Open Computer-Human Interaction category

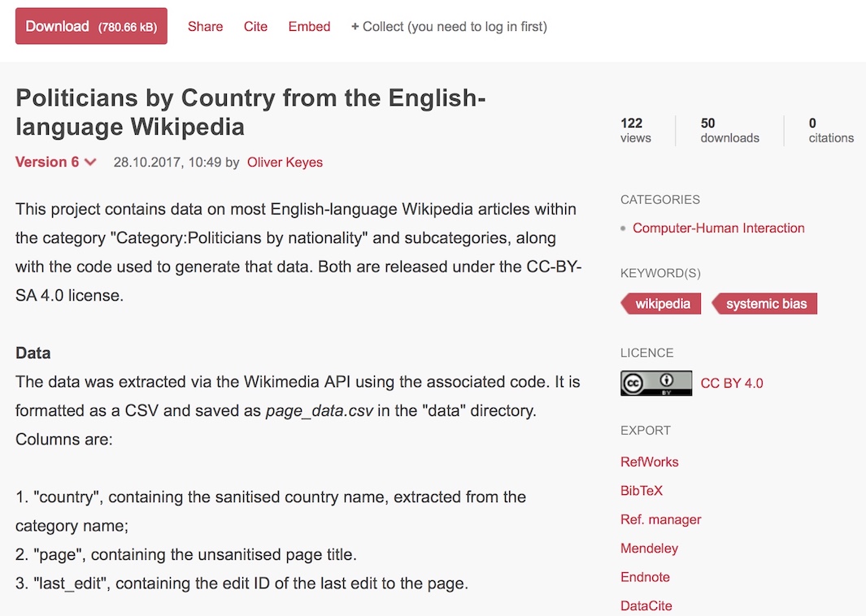click(x=718, y=228)
